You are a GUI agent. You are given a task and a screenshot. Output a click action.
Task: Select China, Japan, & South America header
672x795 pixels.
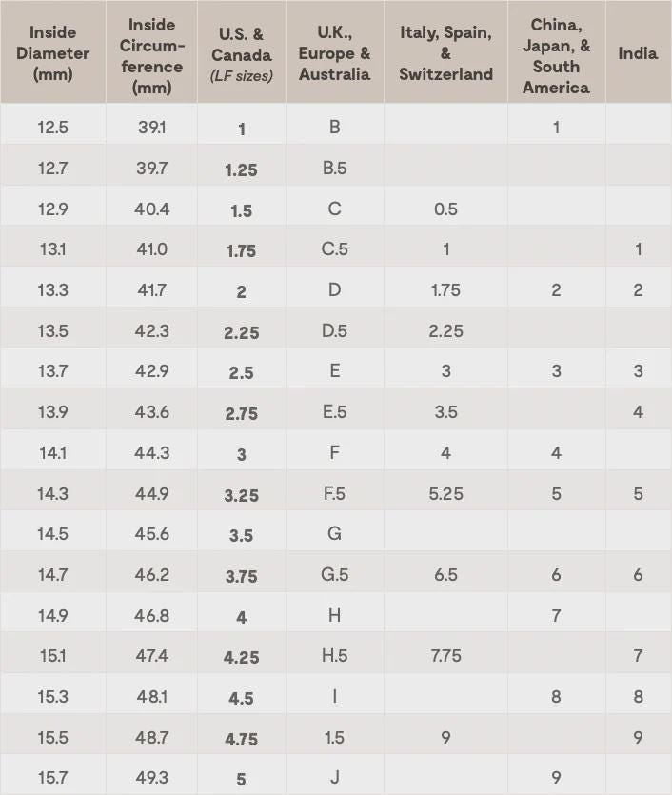[556, 54]
